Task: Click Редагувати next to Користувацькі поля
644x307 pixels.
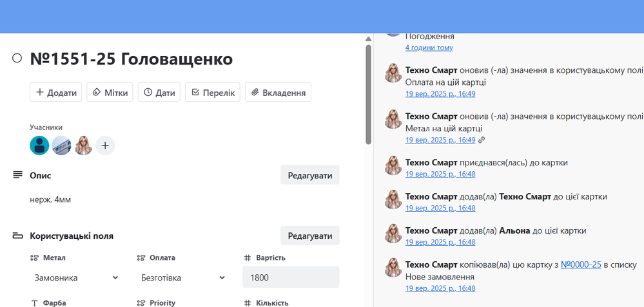Action: click(310, 236)
